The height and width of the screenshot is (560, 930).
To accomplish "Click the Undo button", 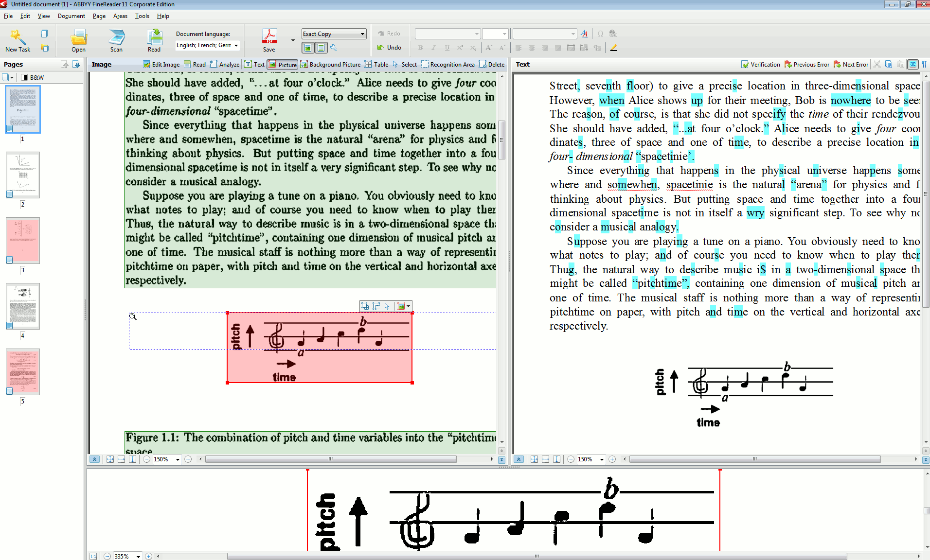I will pos(390,48).
